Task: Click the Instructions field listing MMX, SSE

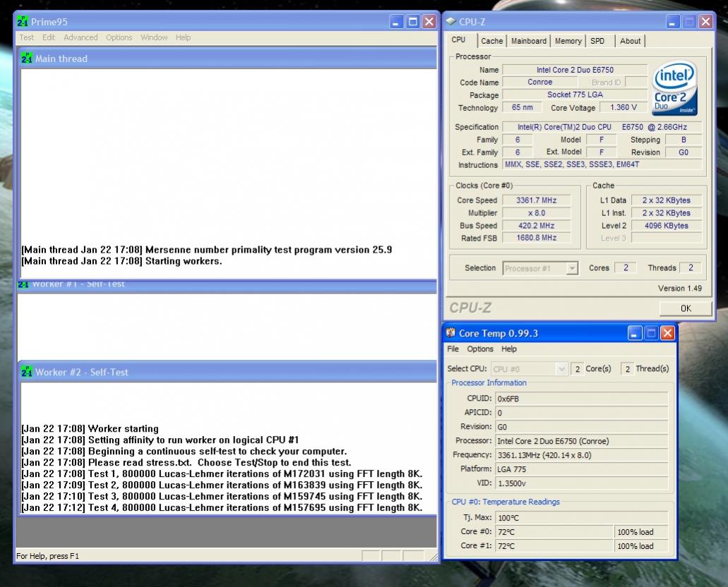Action: [x=602, y=164]
